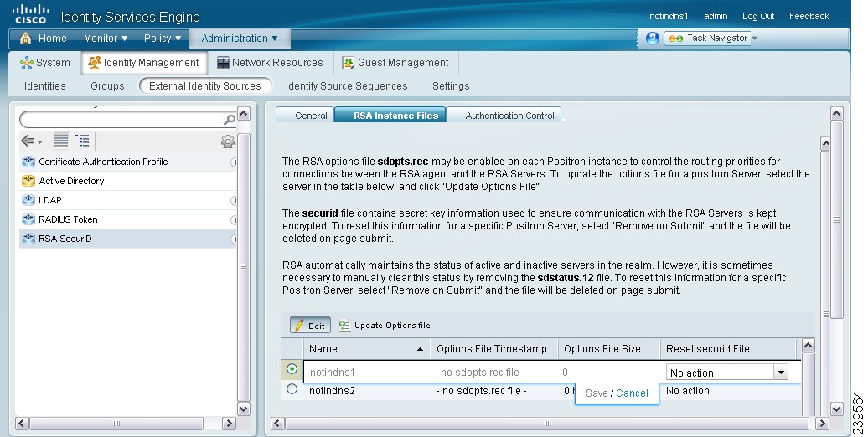Click the Cisco logo

tap(30, 14)
